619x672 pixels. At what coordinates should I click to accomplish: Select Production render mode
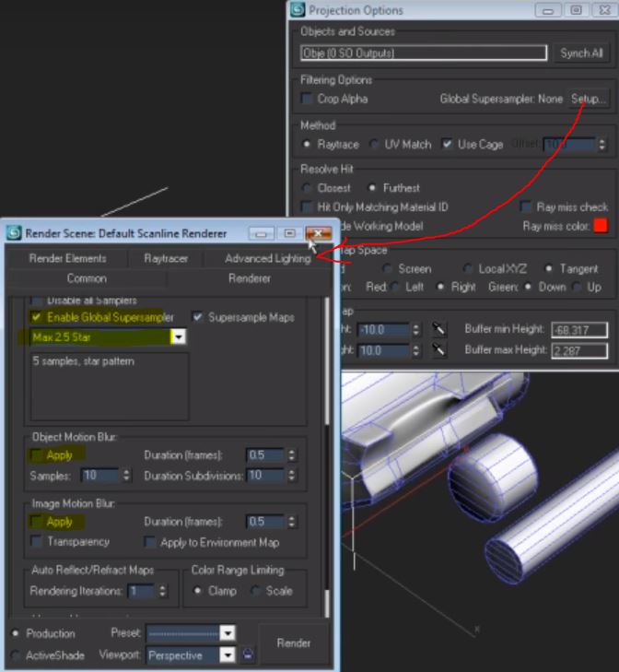[x=16, y=633]
